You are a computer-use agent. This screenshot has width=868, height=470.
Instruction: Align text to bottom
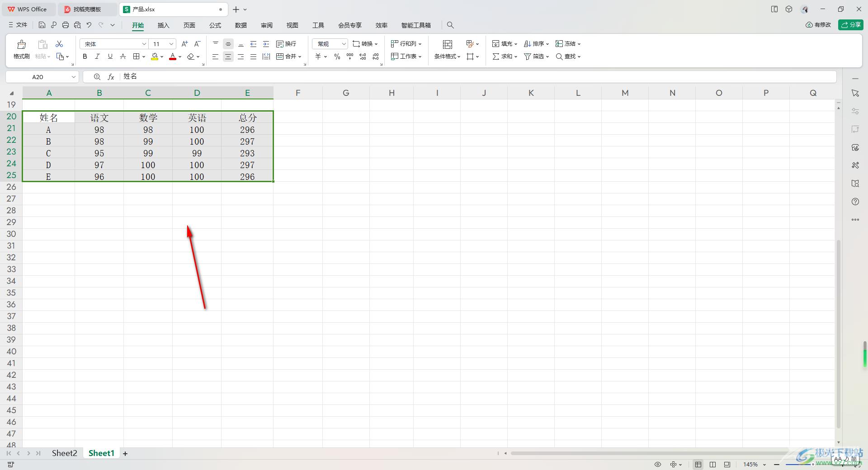[241, 44]
